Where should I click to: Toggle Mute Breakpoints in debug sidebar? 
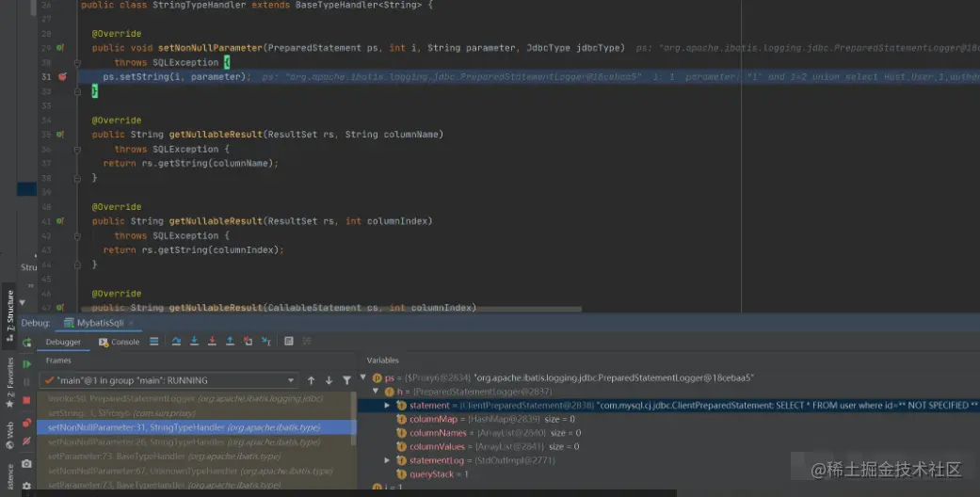pyautogui.click(x=27, y=441)
